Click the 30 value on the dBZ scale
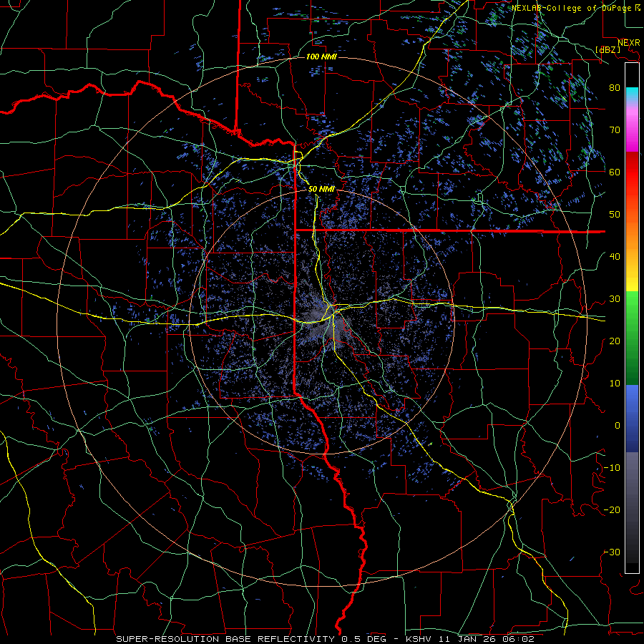 coord(615,298)
